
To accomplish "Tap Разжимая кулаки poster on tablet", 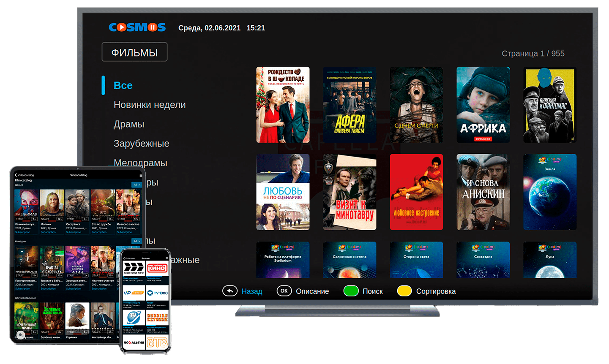I will point(27,205).
